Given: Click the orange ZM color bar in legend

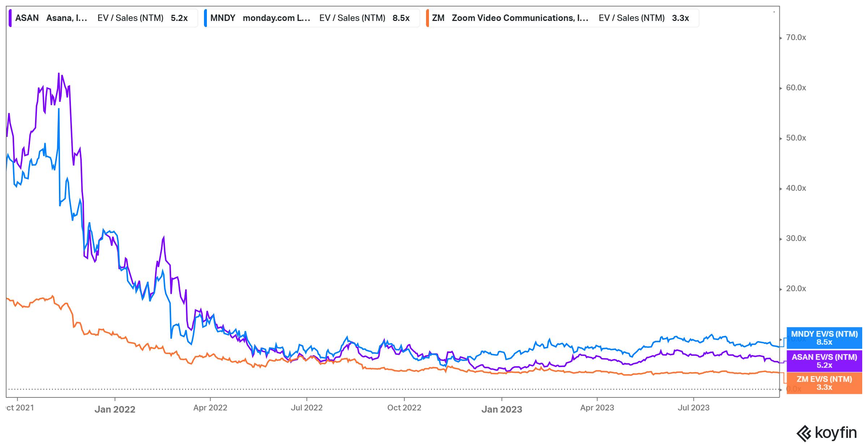Looking at the screenshot, I should coord(427,18).
